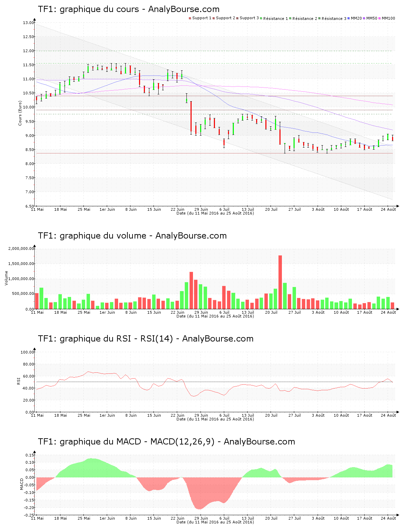The width and height of the screenshot is (412, 532).
Task: Click the 1,500,000.00 volume axis value
Action: (21, 264)
